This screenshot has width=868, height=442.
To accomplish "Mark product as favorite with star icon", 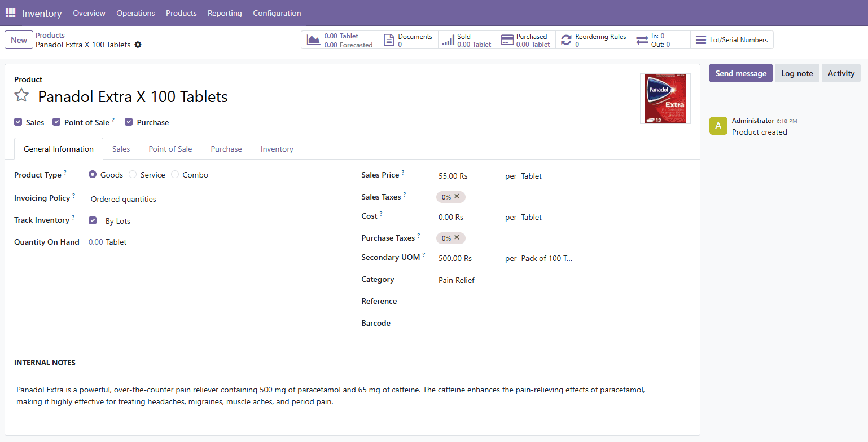I will tap(21, 95).
